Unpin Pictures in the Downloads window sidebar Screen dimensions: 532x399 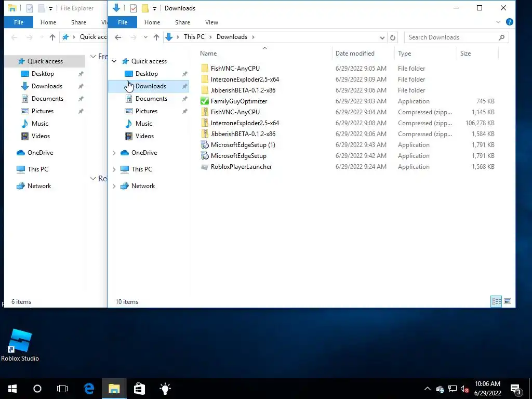184,111
